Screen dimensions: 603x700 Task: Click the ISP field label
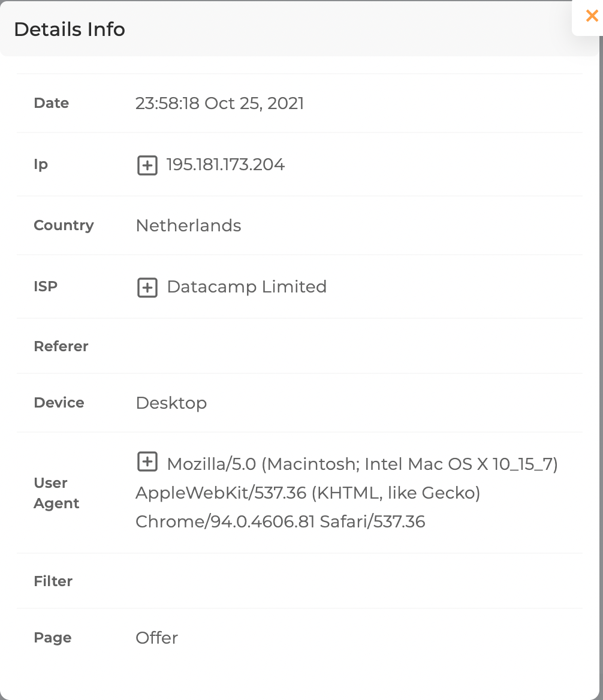46,286
